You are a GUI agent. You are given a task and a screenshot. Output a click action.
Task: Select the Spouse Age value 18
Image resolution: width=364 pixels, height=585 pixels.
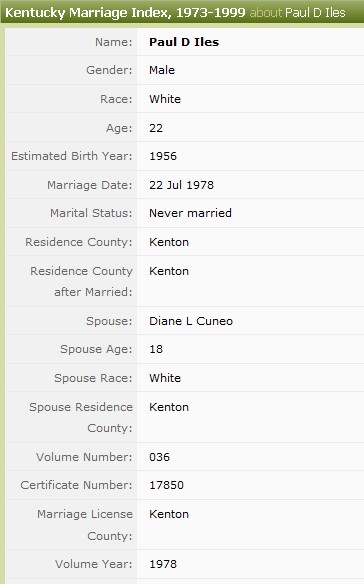(156, 349)
